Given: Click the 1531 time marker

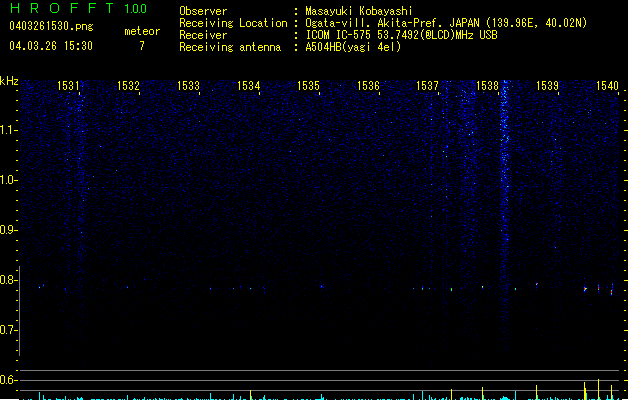Looking at the screenshot, I should (x=68, y=86).
